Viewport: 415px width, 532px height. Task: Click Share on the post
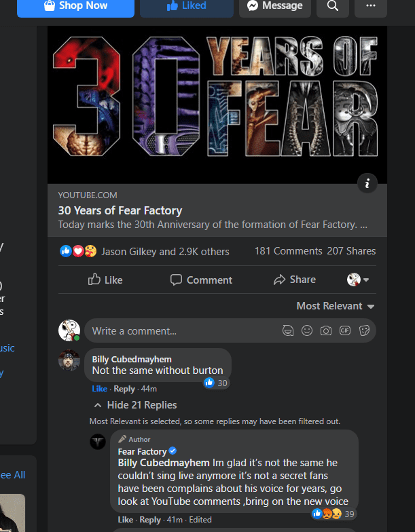point(294,280)
